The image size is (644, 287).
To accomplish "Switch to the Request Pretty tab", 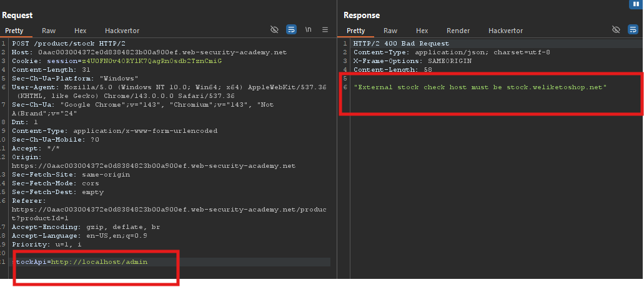I will [14, 31].
